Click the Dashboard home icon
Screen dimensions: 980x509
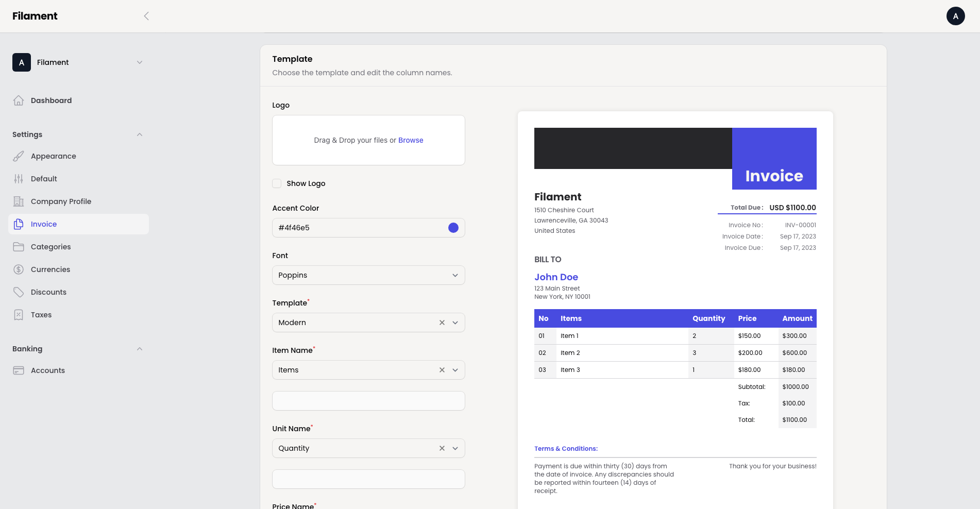pos(19,100)
